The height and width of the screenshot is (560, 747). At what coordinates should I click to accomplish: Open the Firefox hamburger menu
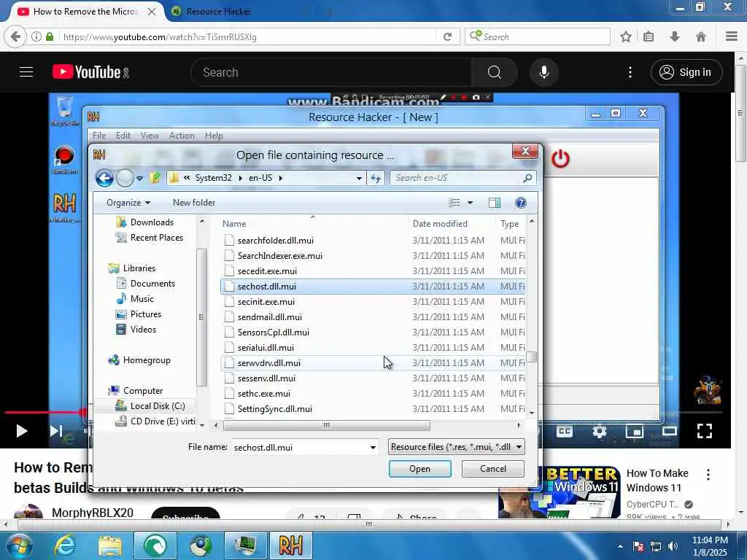[732, 36]
